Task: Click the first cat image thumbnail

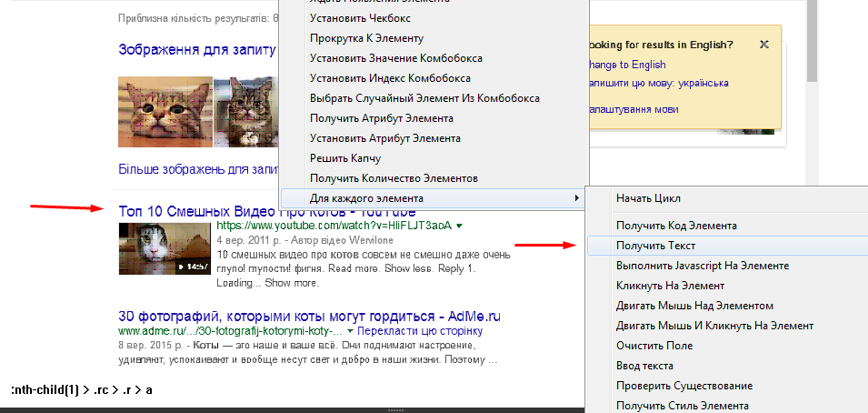Action: [164, 112]
